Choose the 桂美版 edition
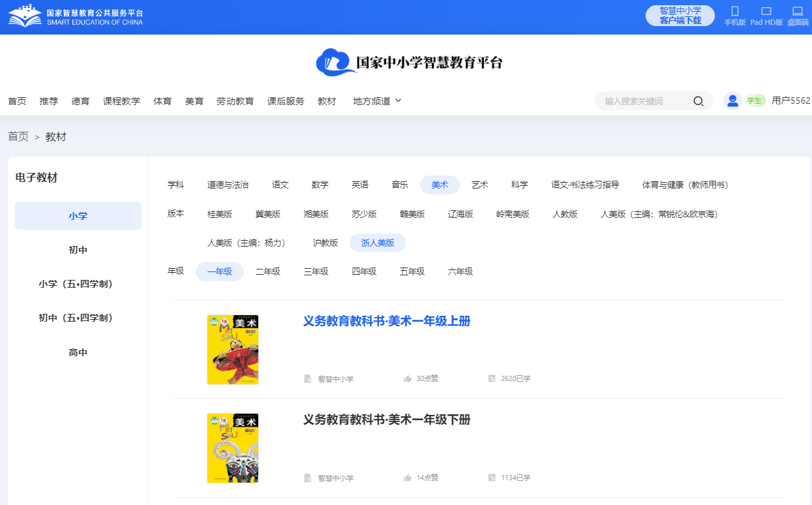This screenshot has width=812, height=505. tap(220, 213)
